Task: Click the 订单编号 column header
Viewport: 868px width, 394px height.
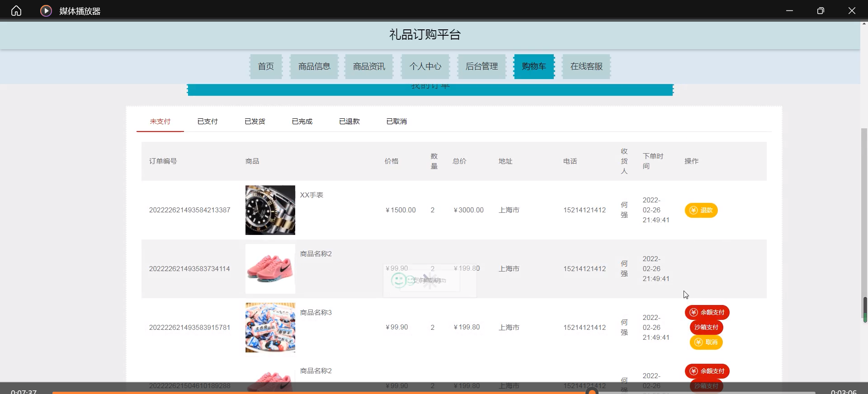Action: point(163,161)
